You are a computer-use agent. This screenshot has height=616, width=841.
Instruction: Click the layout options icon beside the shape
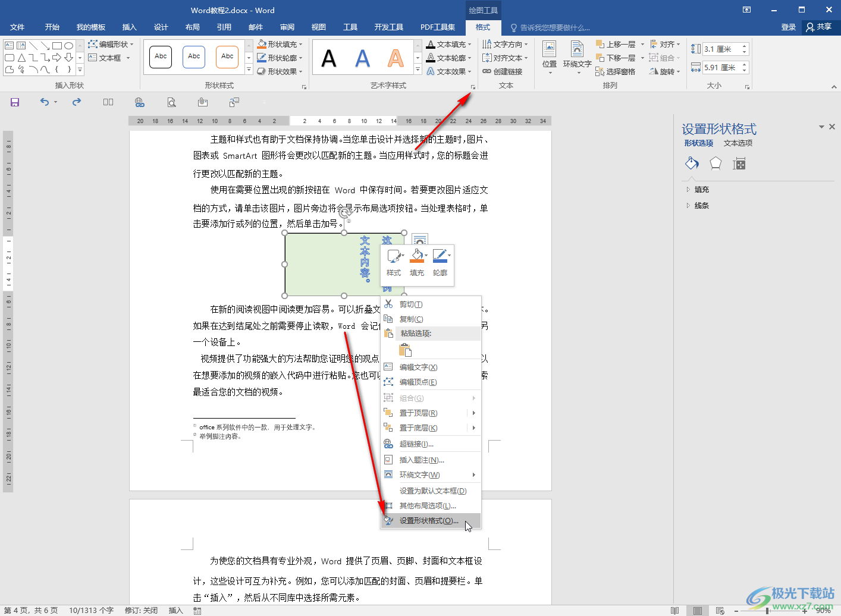tap(419, 240)
